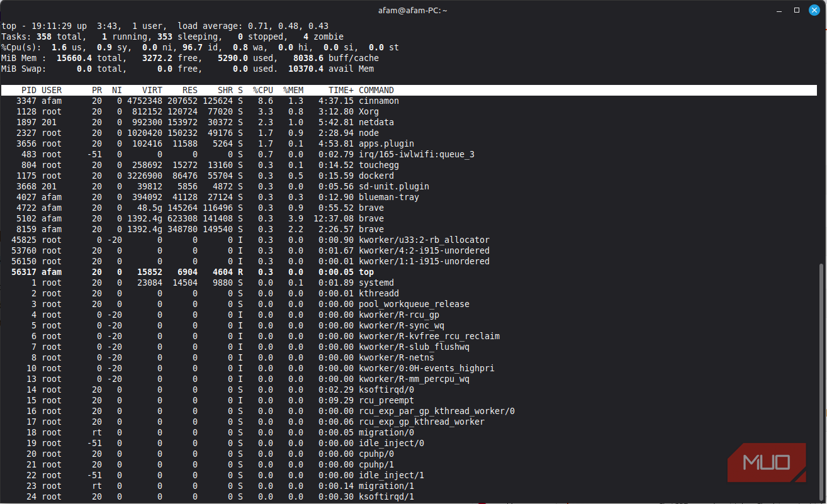
Task: Select the blueman-tray process name
Action: (x=389, y=197)
